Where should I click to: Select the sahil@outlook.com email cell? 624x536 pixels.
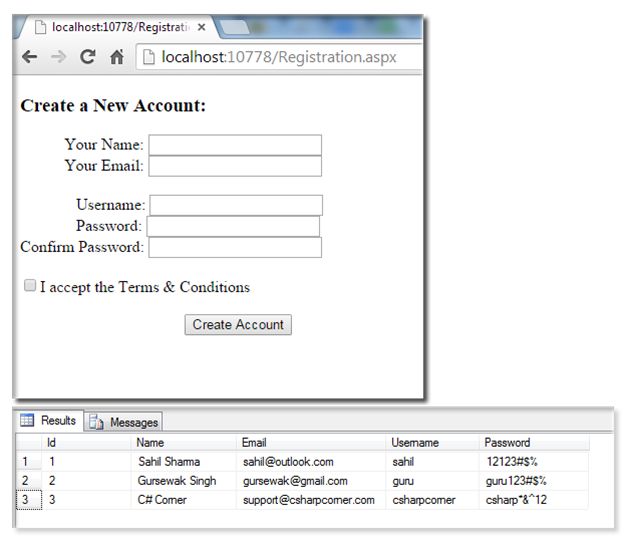click(x=311, y=462)
